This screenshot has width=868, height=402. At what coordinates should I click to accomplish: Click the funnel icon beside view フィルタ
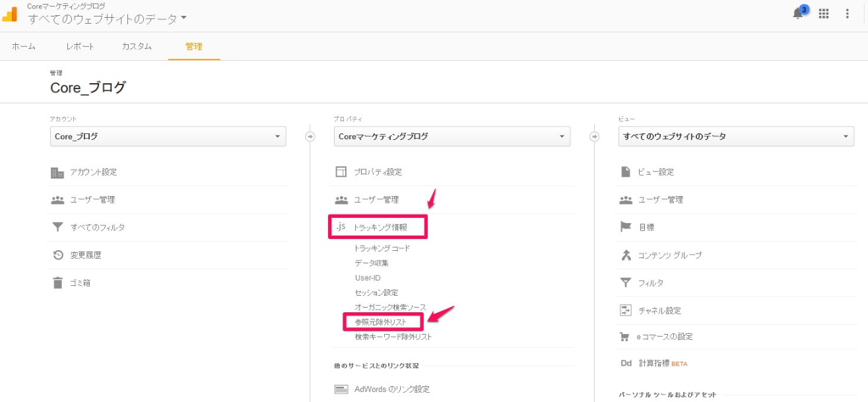[626, 283]
